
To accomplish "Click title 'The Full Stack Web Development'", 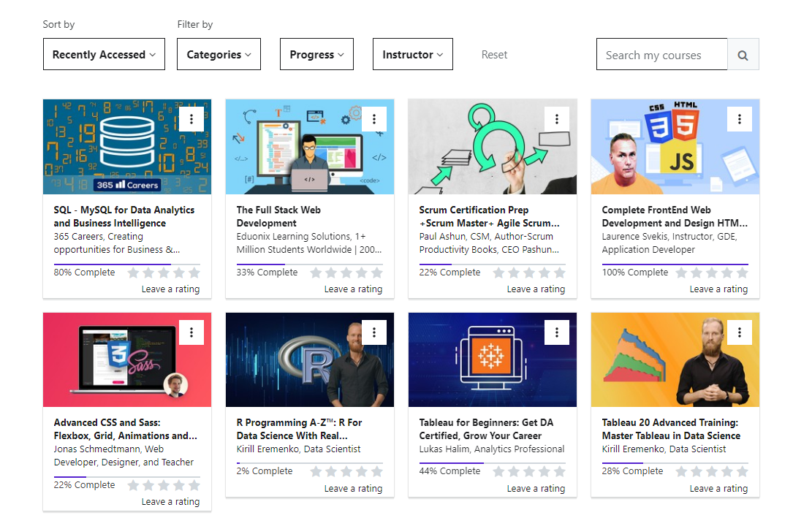I will pos(278,217).
